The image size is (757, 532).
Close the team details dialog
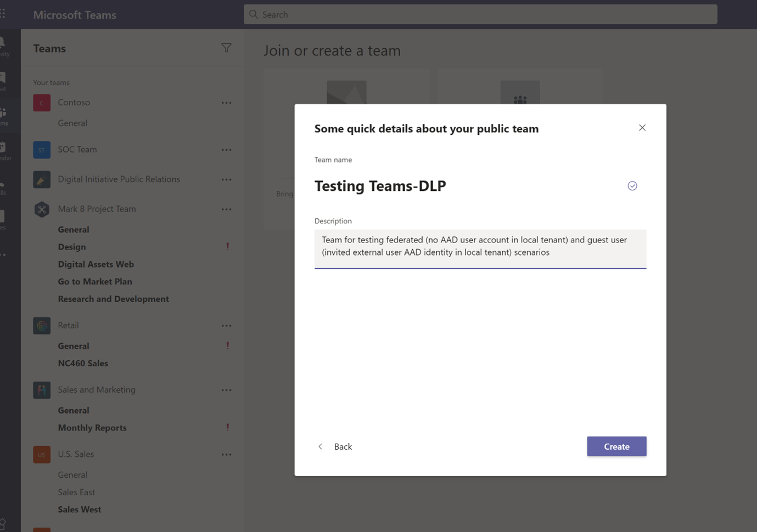(x=642, y=128)
